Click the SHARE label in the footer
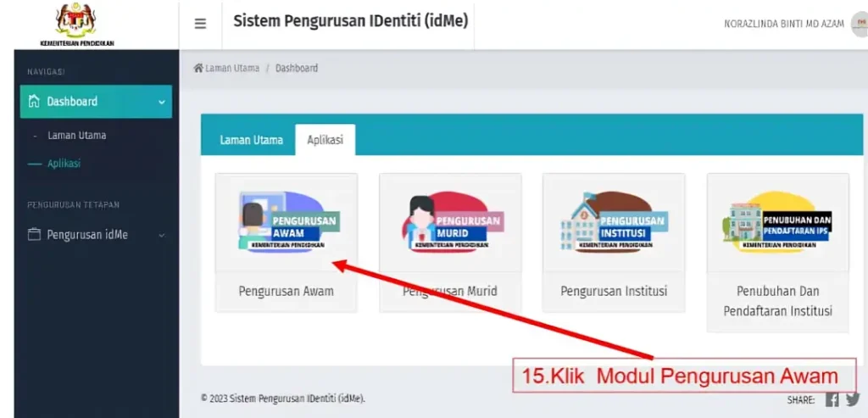The image size is (868, 418). [801, 399]
